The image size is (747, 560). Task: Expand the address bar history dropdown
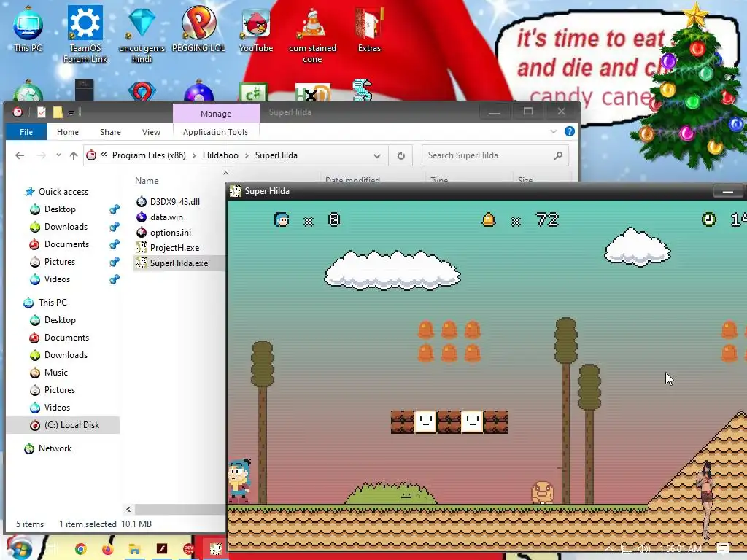click(377, 155)
